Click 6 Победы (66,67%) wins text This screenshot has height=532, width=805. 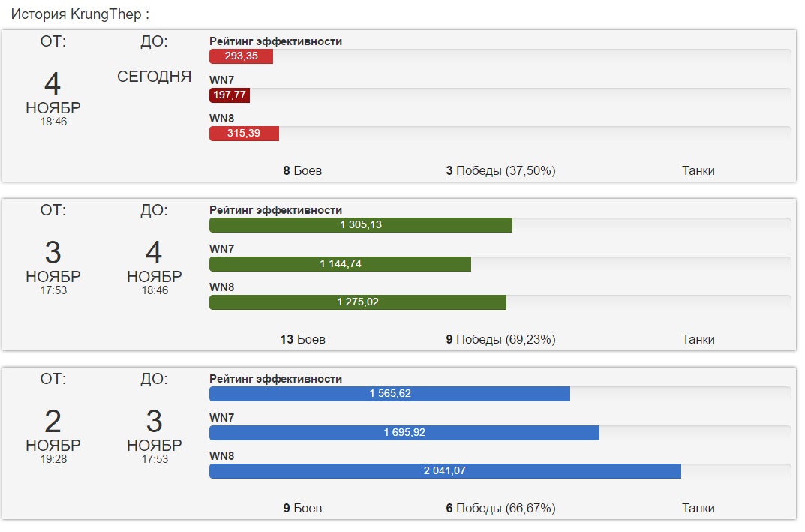pyautogui.click(x=500, y=508)
